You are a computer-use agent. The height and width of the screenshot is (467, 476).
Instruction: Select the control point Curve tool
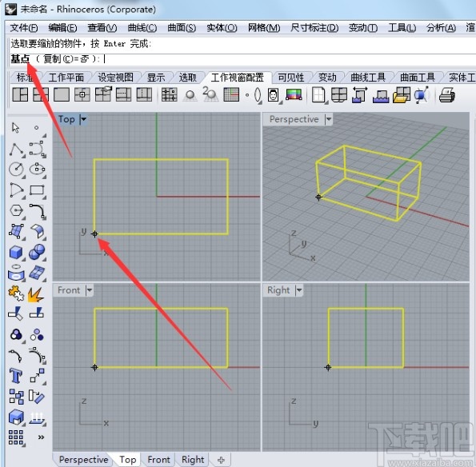click(x=38, y=149)
